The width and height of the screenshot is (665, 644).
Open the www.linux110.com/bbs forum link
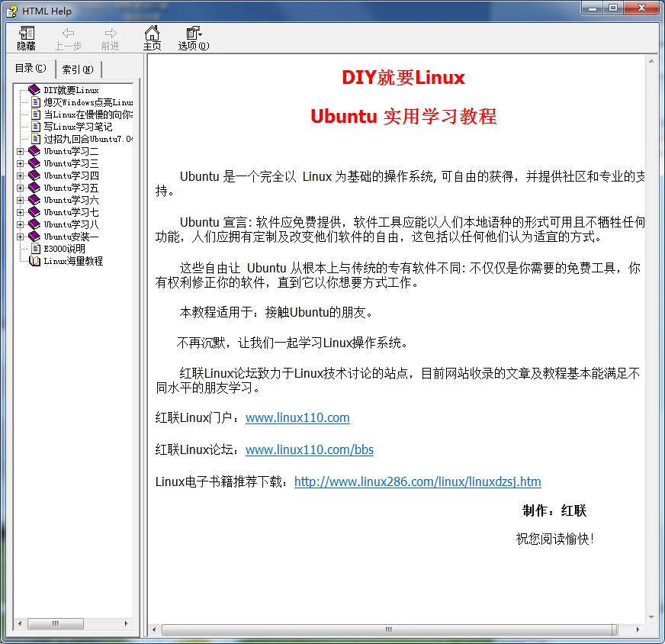tap(309, 449)
